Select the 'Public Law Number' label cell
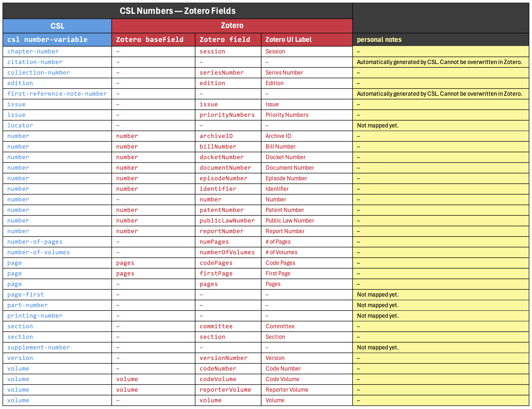The width and height of the screenshot is (532, 409). [290, 221]
